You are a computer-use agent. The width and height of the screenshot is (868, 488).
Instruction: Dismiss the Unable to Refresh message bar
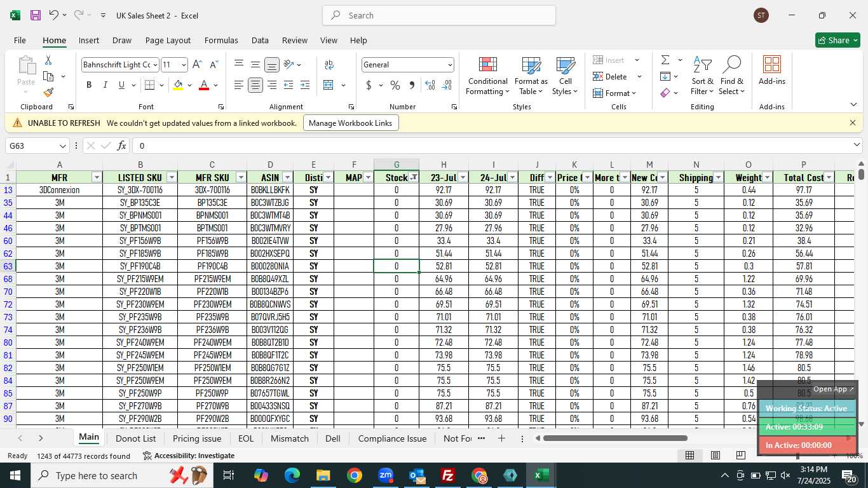pos(853,123)
